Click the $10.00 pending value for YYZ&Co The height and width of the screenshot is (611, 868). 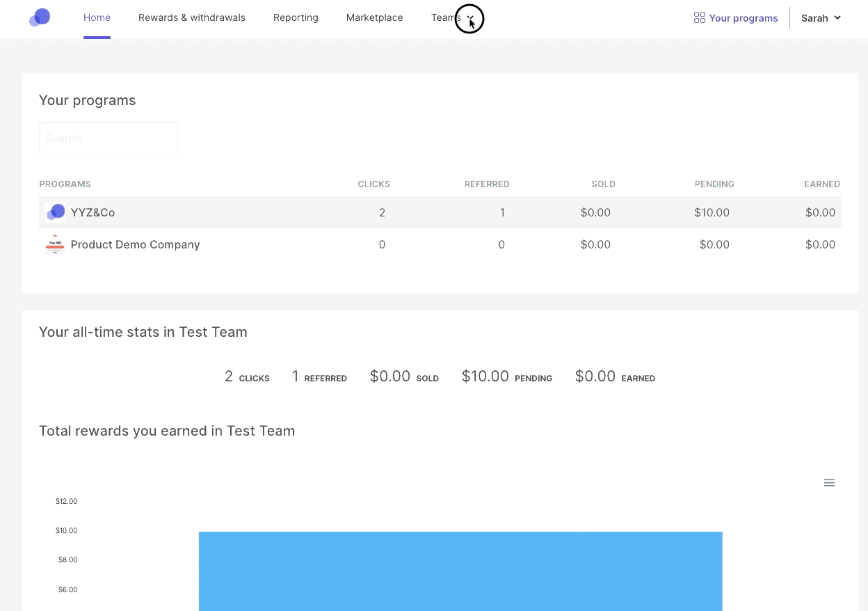coord(712,213)
